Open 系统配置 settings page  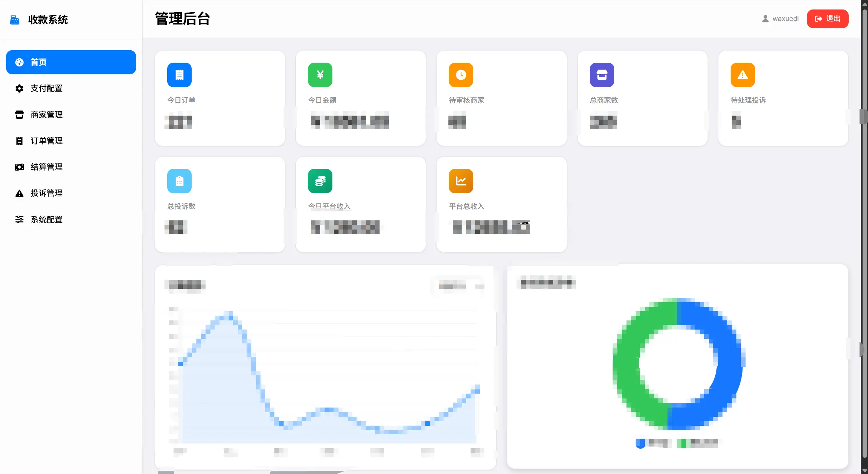(x=46, y=219)
